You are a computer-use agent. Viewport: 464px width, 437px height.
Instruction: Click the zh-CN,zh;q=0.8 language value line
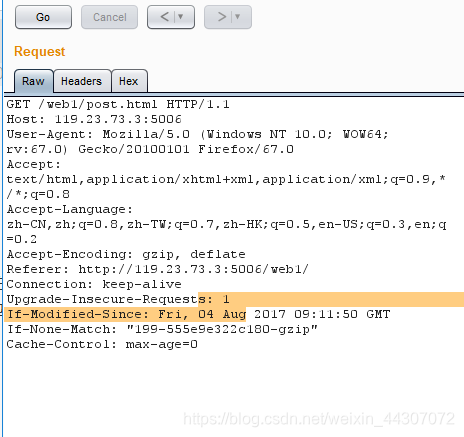[x=226, y=224]
